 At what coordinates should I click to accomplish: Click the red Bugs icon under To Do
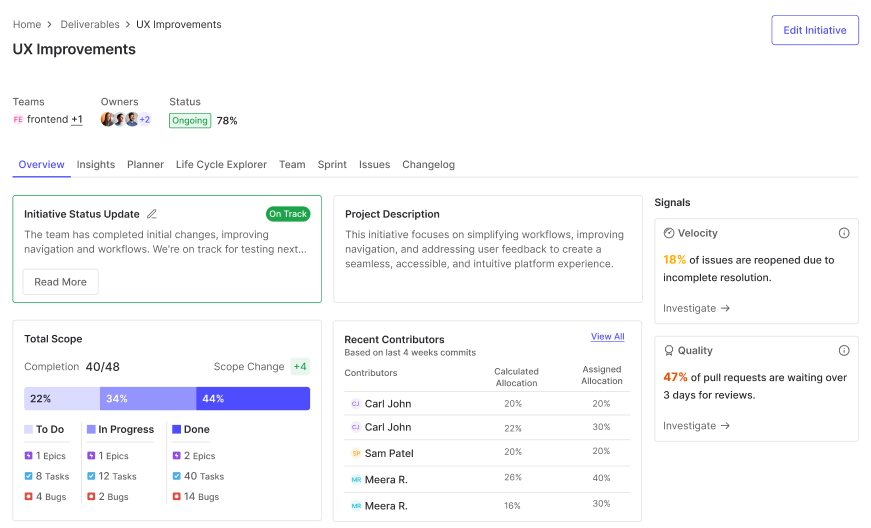click(28, 496)
